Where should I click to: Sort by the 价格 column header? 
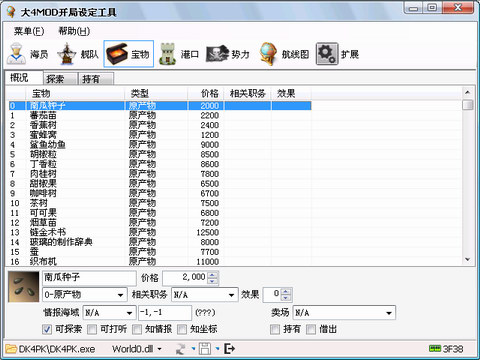click(206, 93)
